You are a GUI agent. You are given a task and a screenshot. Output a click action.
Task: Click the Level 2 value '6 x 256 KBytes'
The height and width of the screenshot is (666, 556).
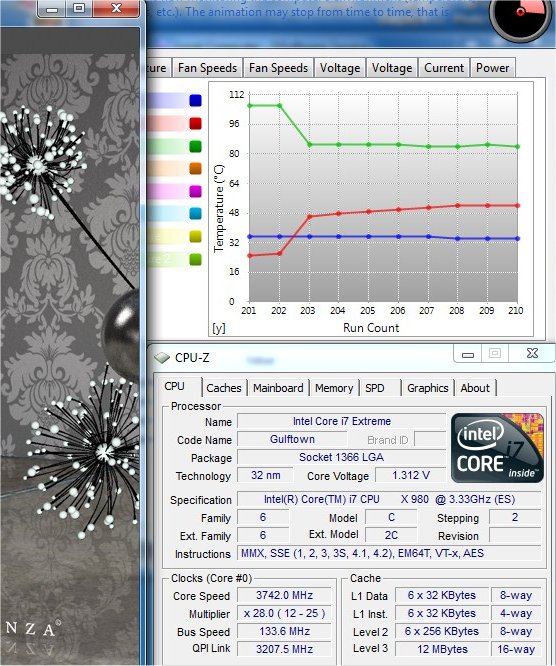(442, 632)
